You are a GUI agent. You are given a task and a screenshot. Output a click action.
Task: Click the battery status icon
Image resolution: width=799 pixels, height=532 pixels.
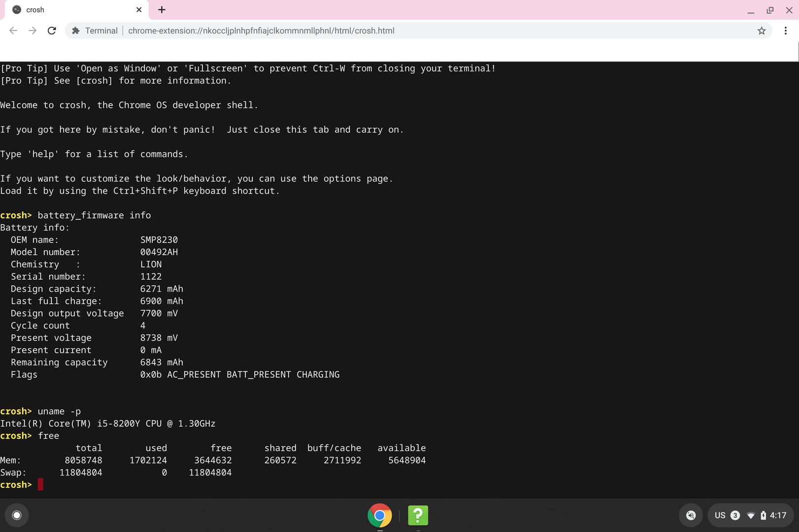[763, 515]
